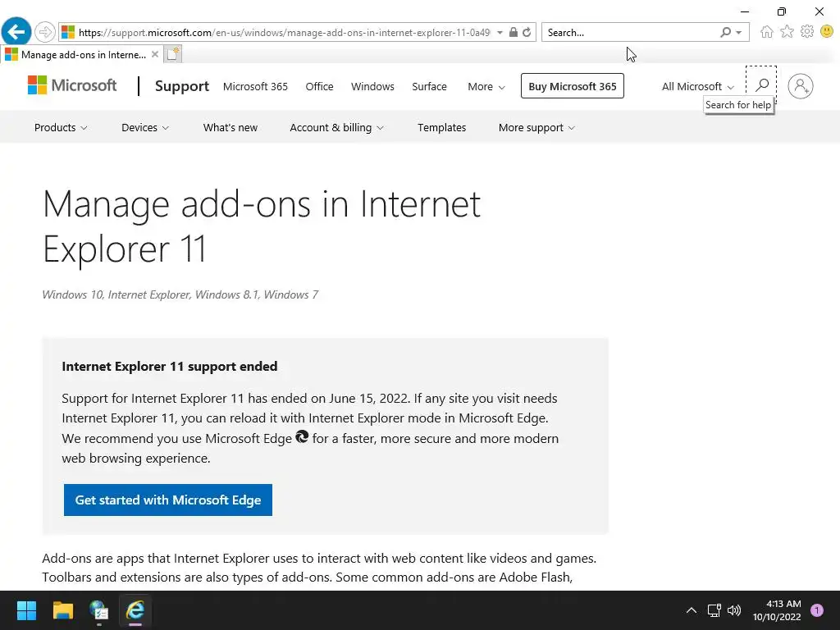Click Internet Explorer 11 support ended heading
The height and width of the screenshot is (630, 840).
[x=170, y=367]
